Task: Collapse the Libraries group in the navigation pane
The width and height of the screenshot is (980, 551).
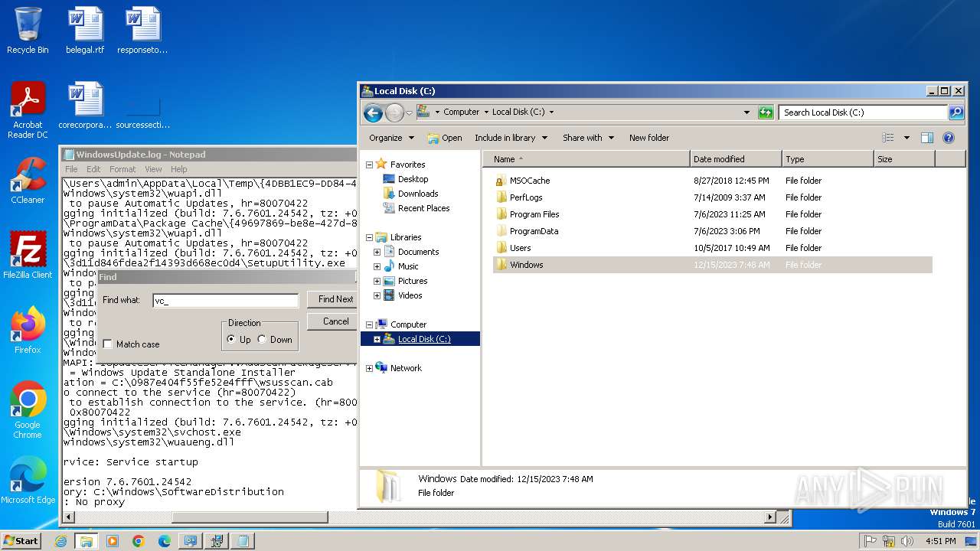Action: point(369,237)
